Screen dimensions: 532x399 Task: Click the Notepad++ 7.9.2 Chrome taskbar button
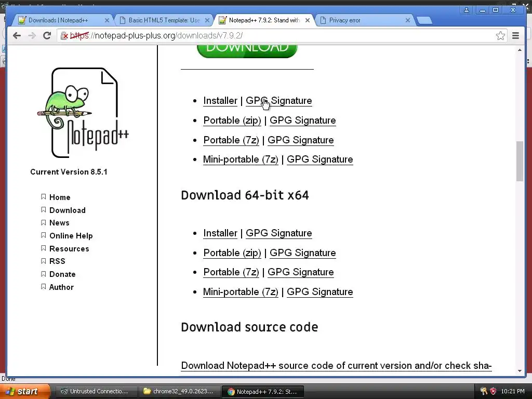click(x=262, y=392)
